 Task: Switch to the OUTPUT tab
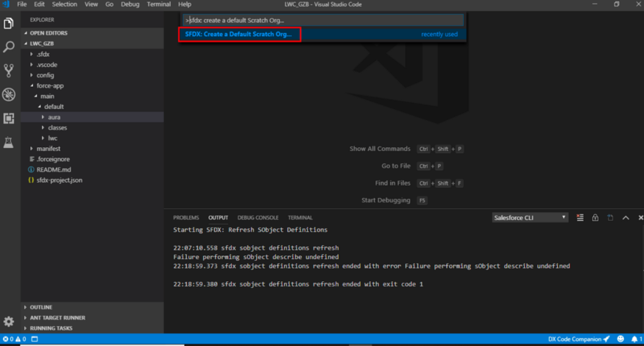click(218, 218)
